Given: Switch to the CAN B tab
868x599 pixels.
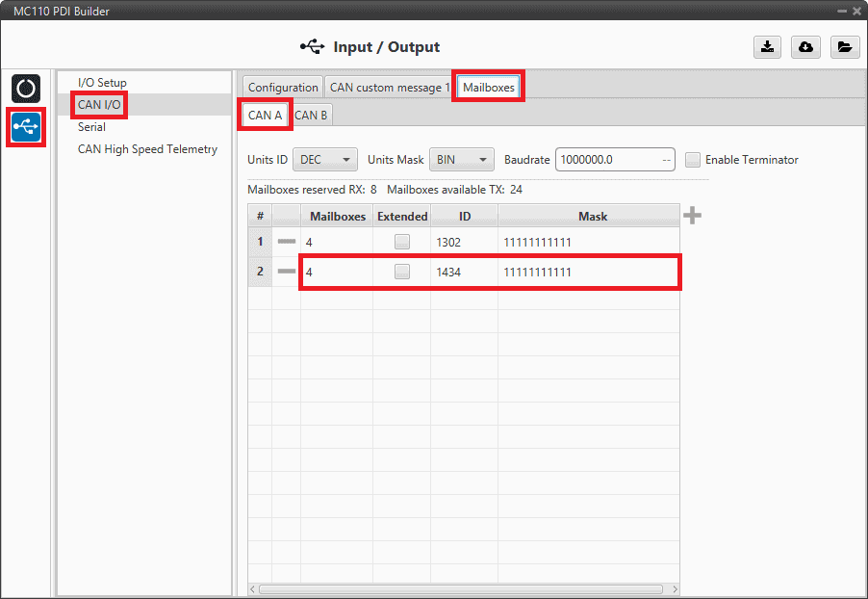Looking at the screenshot, I should click(311, 116).
